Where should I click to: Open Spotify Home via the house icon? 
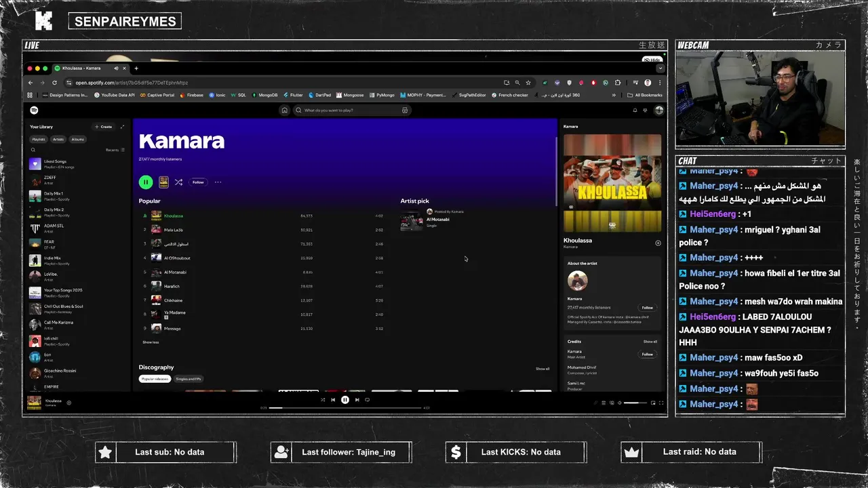[284, 110]
